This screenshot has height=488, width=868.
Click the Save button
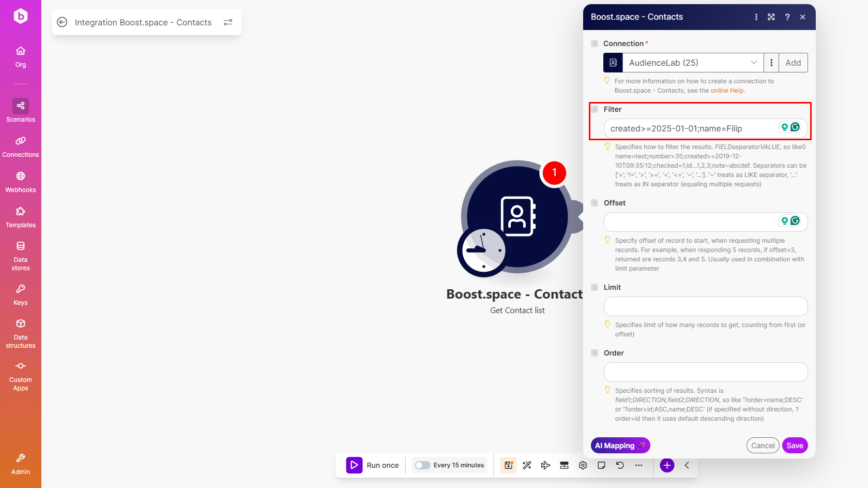[x=795, y=446]
